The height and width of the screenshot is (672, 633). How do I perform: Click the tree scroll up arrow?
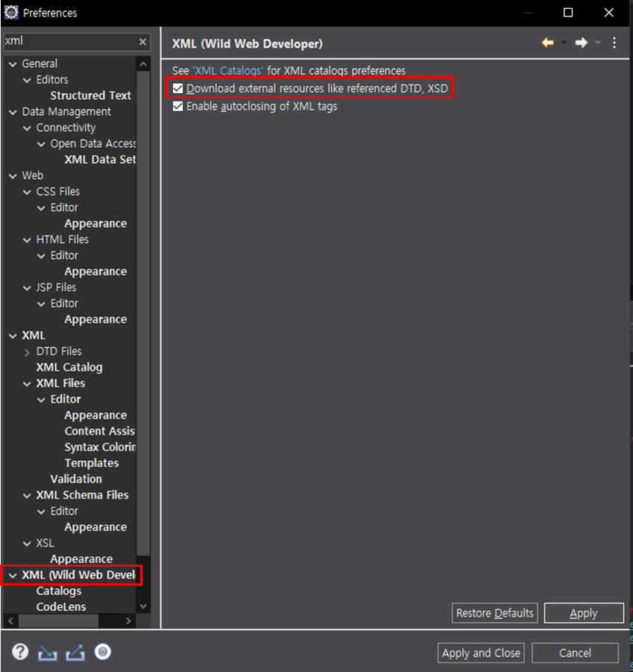pos(143,64)
